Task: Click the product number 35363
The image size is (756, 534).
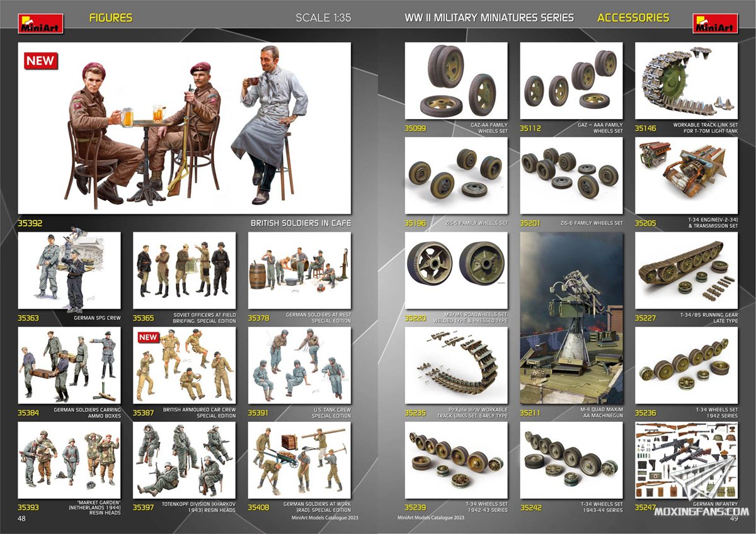Action: [28, 318]
